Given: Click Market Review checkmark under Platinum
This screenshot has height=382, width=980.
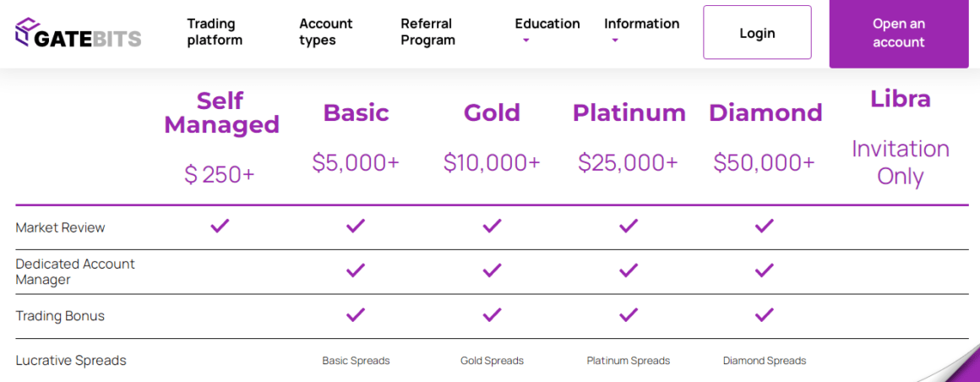Looking at the screenshot, I should coord(628,226).
